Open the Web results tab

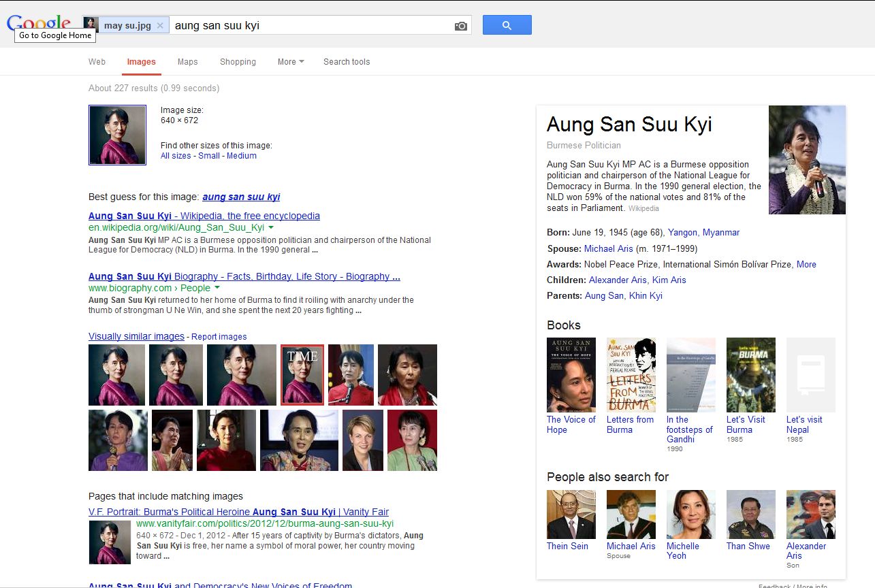[x=97, y=62]
